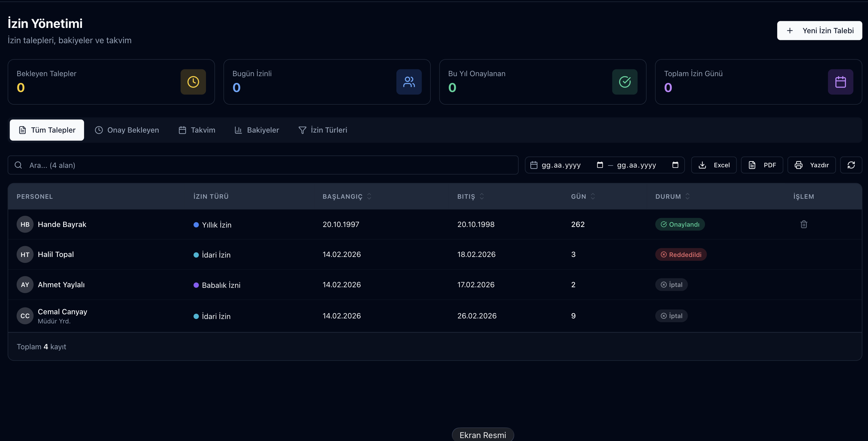
Task: Open the end date calendar picker
Action: coord(675,165)
